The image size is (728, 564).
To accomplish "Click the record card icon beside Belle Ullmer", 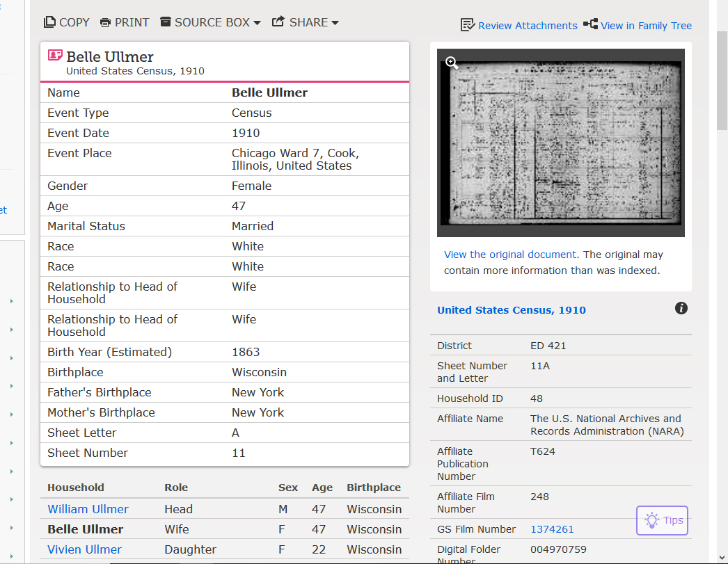I will [55, 56].
